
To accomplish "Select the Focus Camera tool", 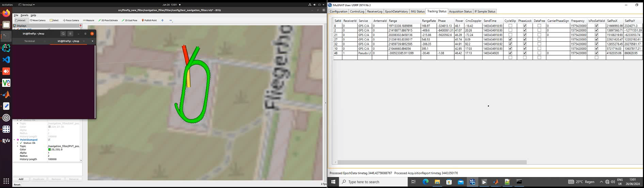I will (71, 20).
